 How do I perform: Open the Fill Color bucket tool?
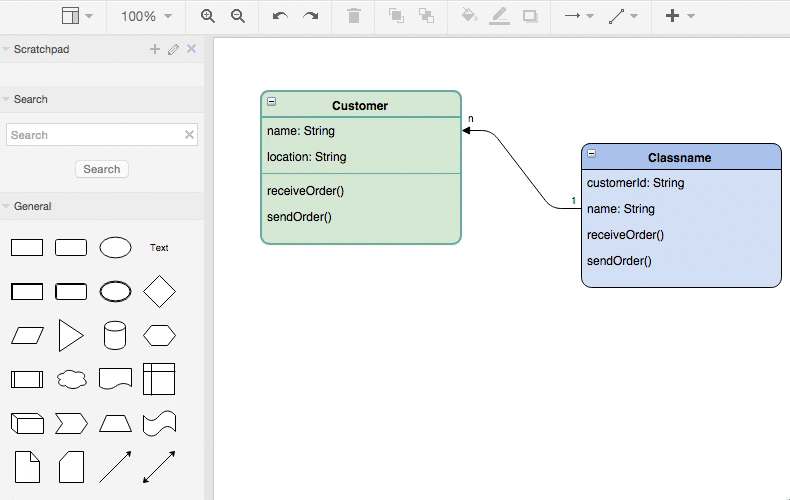[469, 16]
